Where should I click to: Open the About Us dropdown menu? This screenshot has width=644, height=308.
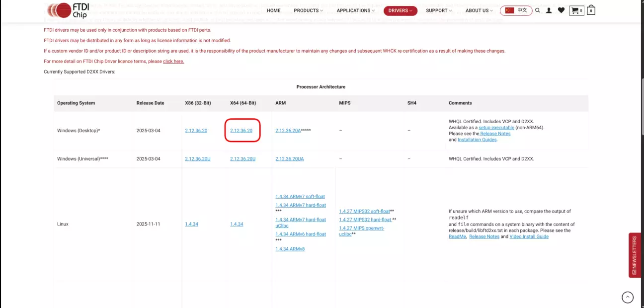coord(479,10)
